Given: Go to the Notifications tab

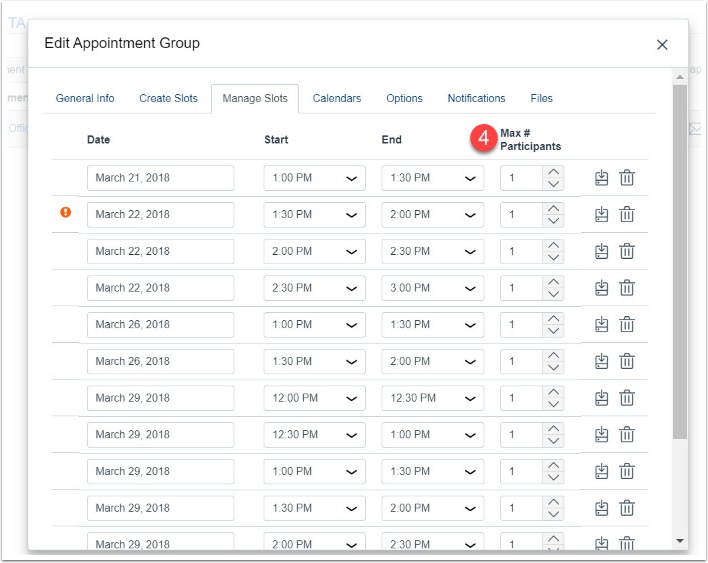Looking at the screenshot, I should click(x=476, y=98).
